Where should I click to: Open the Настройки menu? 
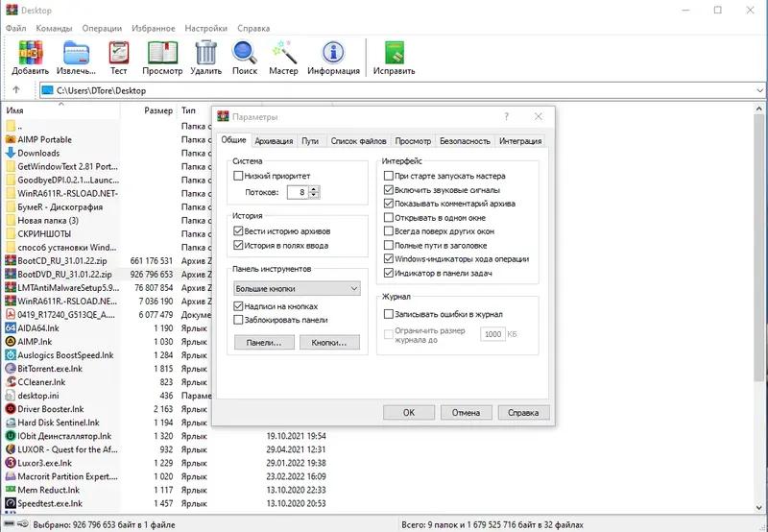point(205,28)
